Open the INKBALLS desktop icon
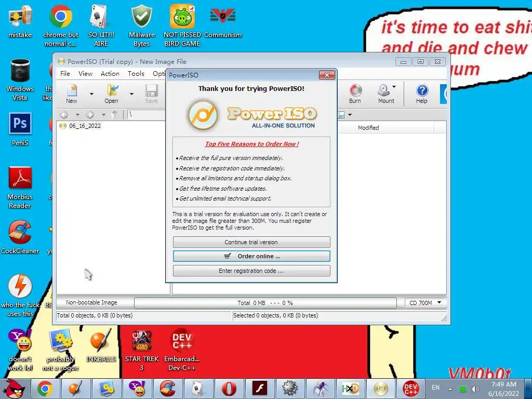Image resolution: width=532 pixels, height=399 pixels. (x=101, y=345)
